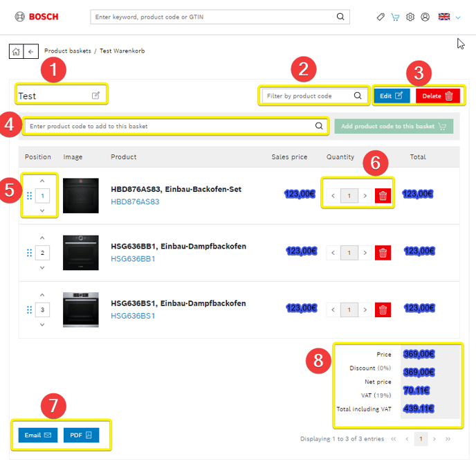Click the rename pencil icon beside Test

tap(96, 96)
